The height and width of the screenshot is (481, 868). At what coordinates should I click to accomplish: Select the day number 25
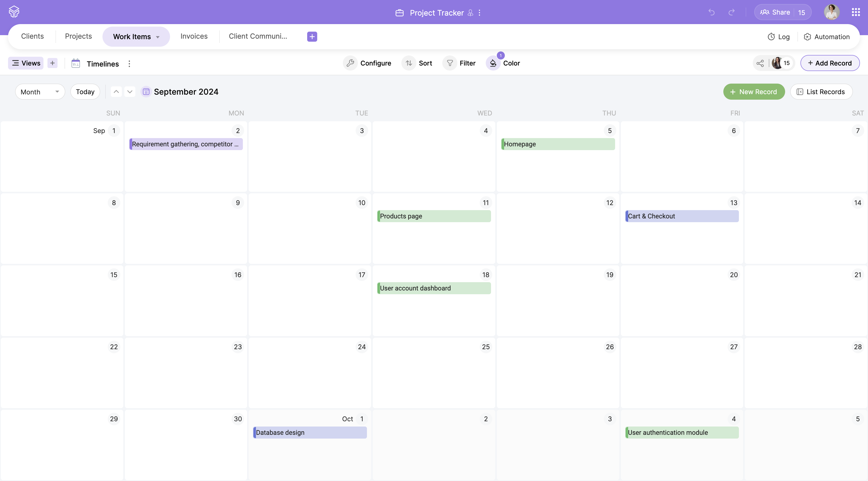tap(485, 347)
